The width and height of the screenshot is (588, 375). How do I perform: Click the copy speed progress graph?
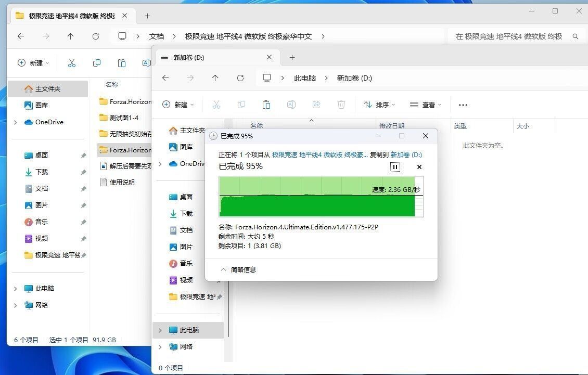(321, 197)
